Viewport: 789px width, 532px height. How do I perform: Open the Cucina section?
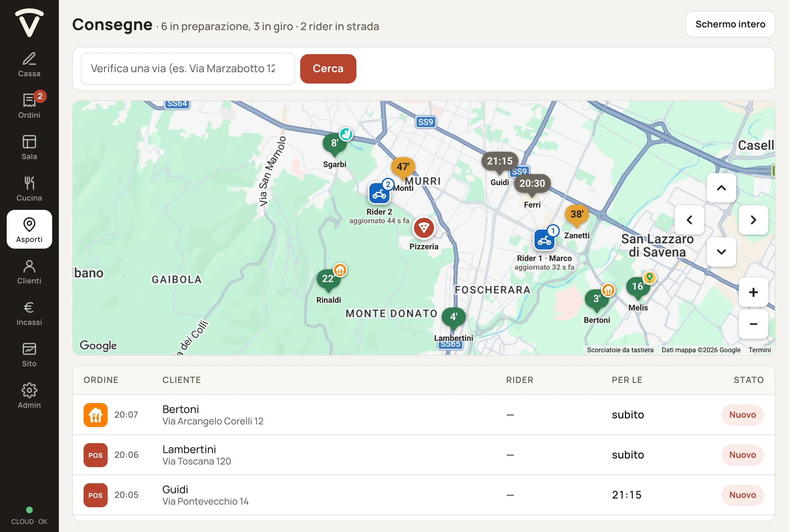click(x=29, y=188)
